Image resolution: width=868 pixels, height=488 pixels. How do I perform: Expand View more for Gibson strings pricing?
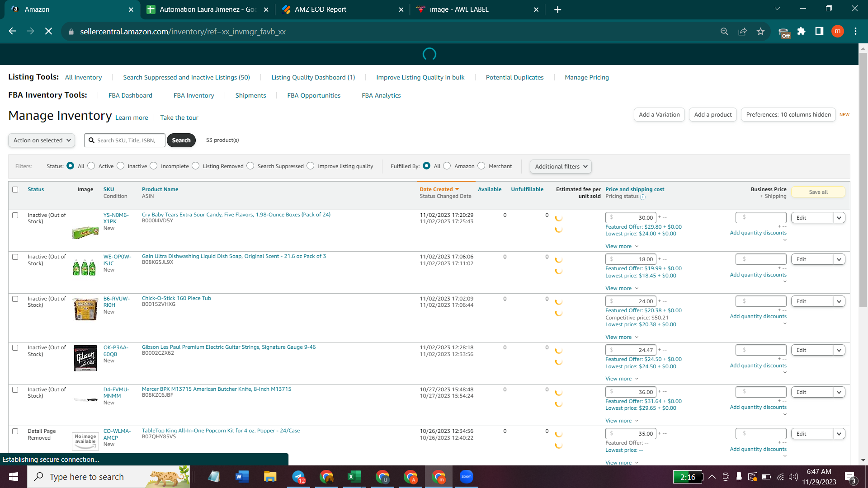click(622, 379)
